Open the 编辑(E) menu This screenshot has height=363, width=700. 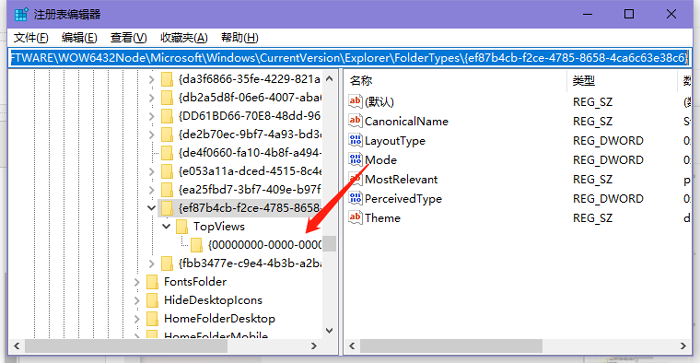coord(79,38)
